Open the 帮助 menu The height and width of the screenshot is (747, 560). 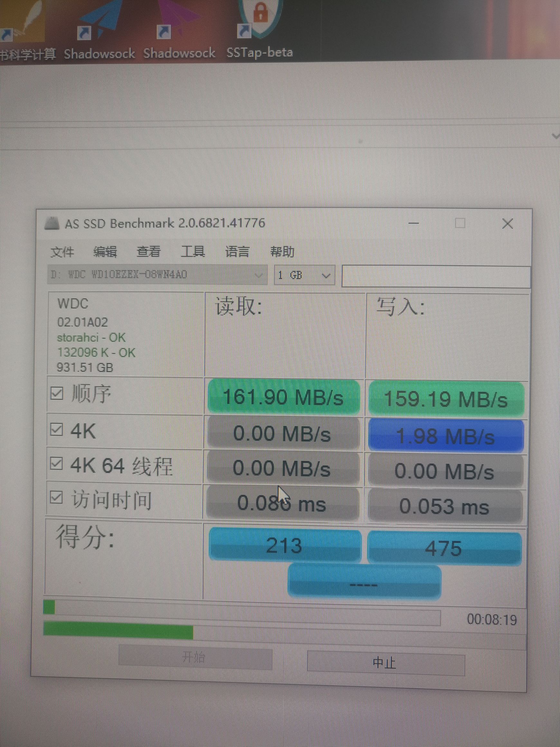click(283, 251)
